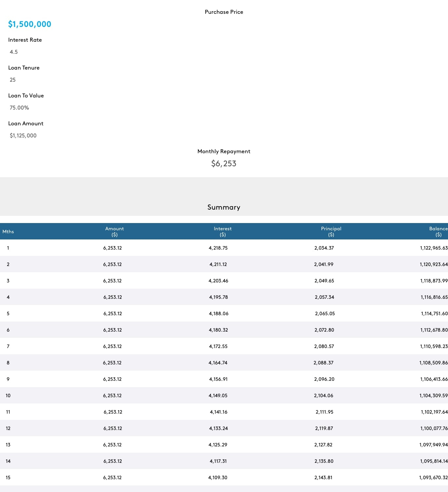
Task: Click principal value 2,080.57
Action: [324, 346]
